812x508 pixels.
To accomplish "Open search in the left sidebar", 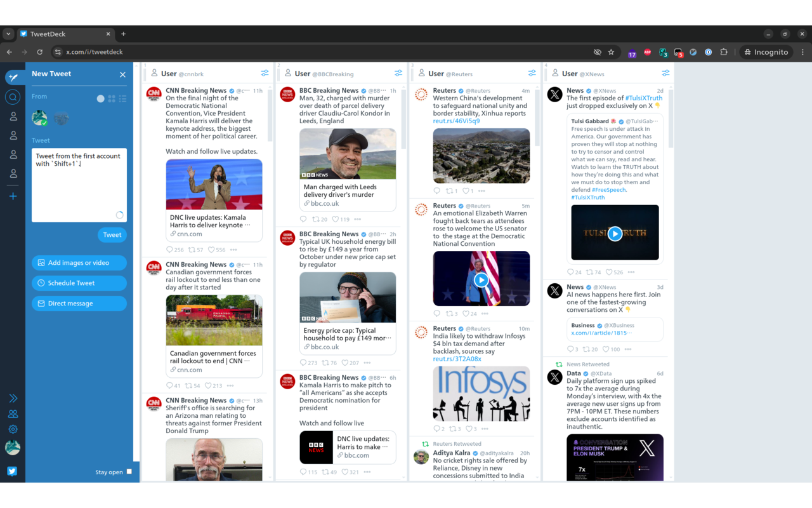I will click(x=13, y=97).
